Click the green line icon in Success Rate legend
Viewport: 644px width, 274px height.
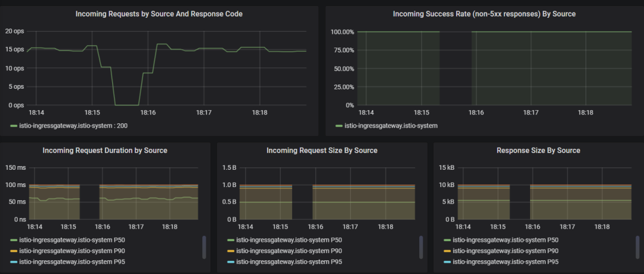point(339,126)
